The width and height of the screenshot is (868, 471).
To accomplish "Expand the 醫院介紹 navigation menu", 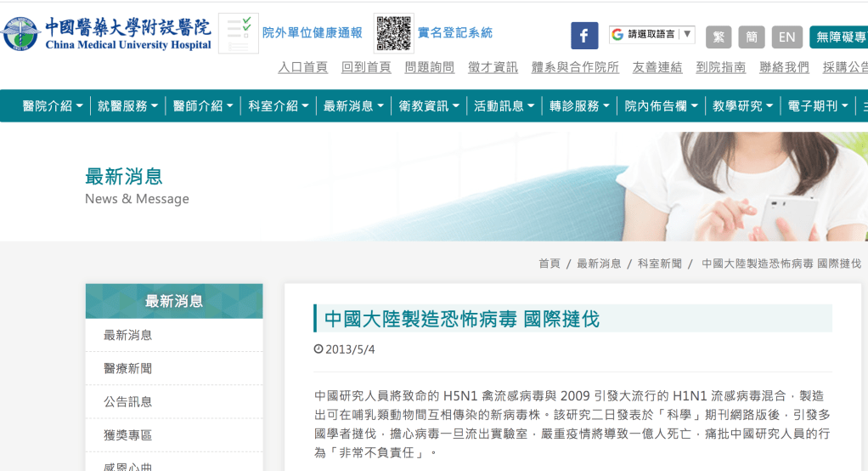I will coord(53,106).
